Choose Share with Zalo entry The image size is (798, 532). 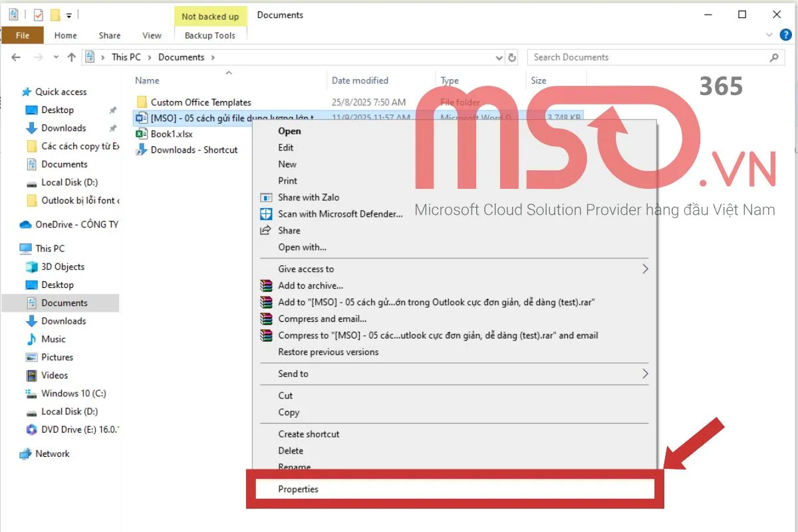coord(309,198)
